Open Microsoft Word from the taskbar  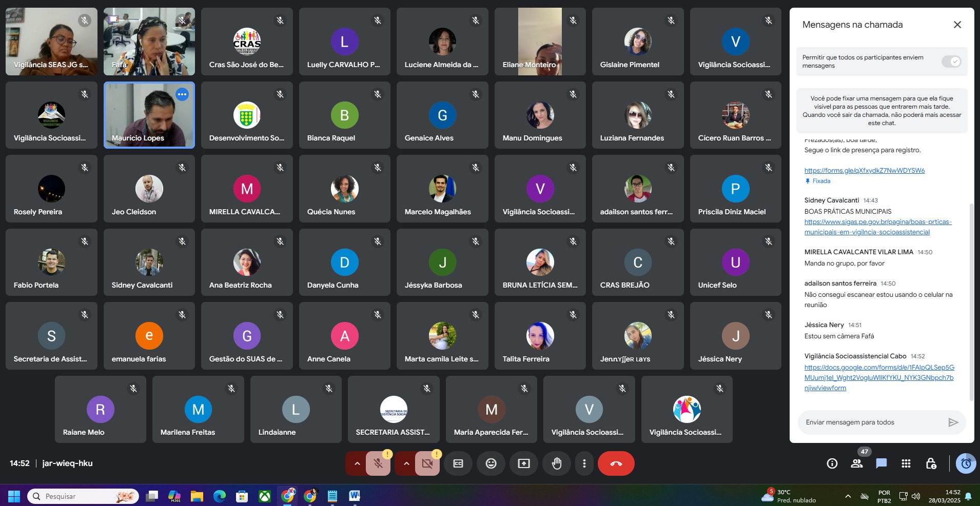[355, 496]
